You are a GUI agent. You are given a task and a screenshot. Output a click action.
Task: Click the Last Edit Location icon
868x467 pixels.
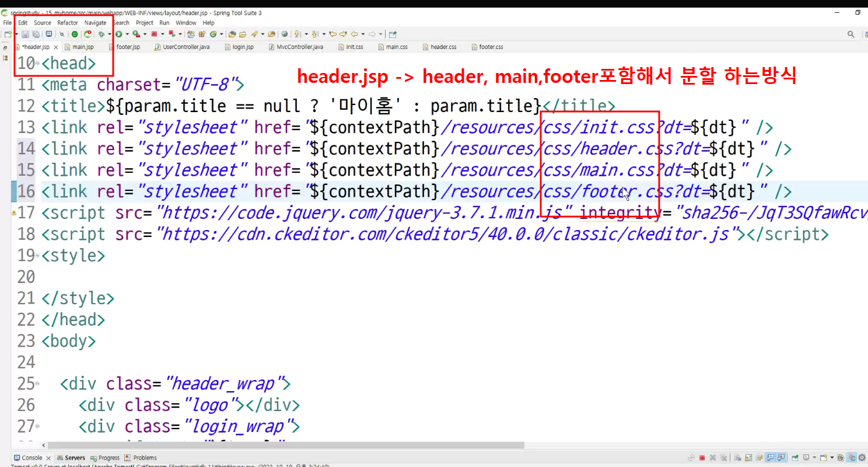click(x=332, y=34)
